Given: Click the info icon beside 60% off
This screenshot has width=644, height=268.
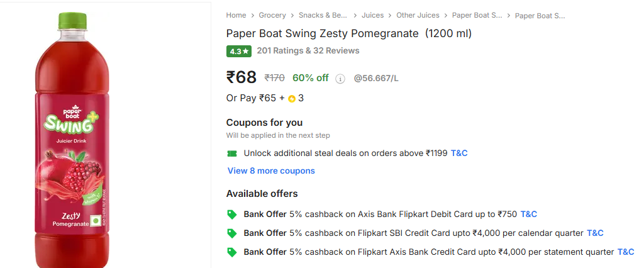Looking at the screenshot, I should [340, 79].
